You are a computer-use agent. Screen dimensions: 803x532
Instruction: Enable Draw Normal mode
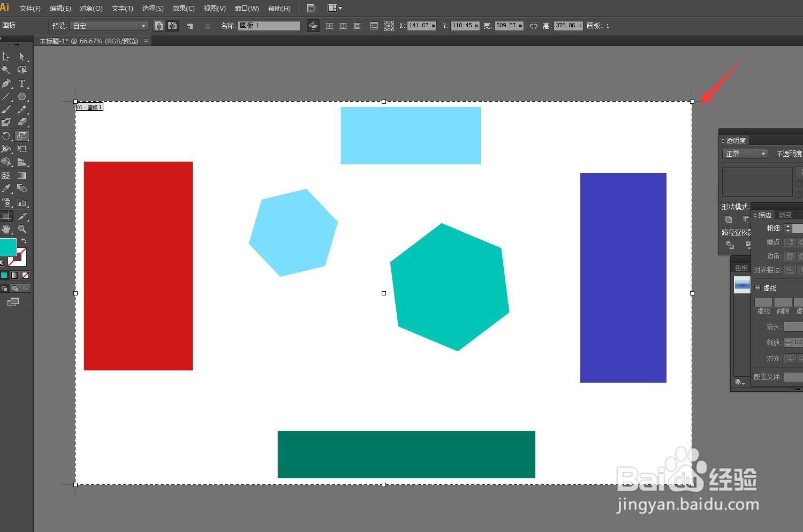click(4, 288)
